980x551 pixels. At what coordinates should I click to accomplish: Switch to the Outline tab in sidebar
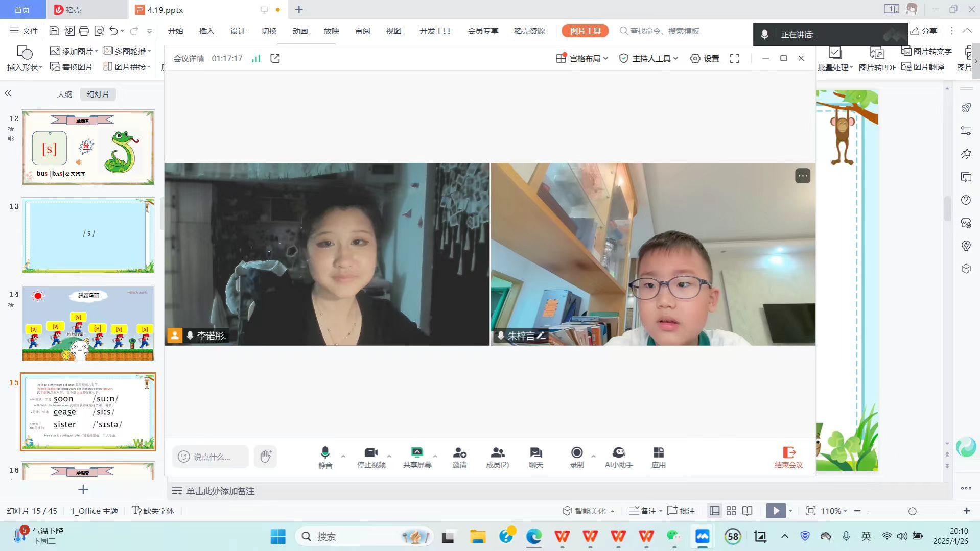[x=64, y=94]
